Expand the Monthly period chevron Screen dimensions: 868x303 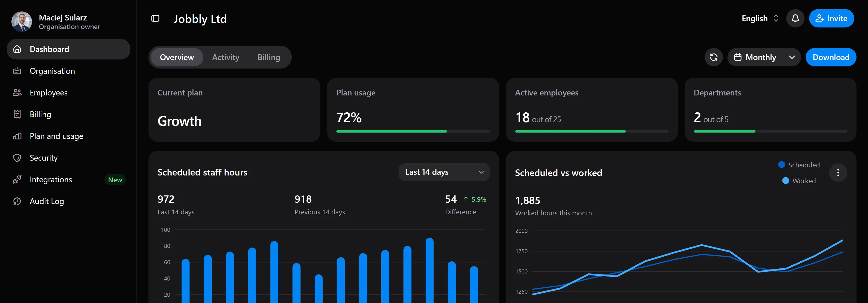(792, 57)
